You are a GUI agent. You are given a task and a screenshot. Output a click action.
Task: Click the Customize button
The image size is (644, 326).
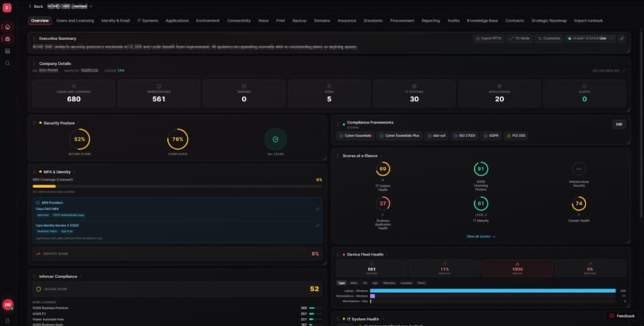(548, 38)
